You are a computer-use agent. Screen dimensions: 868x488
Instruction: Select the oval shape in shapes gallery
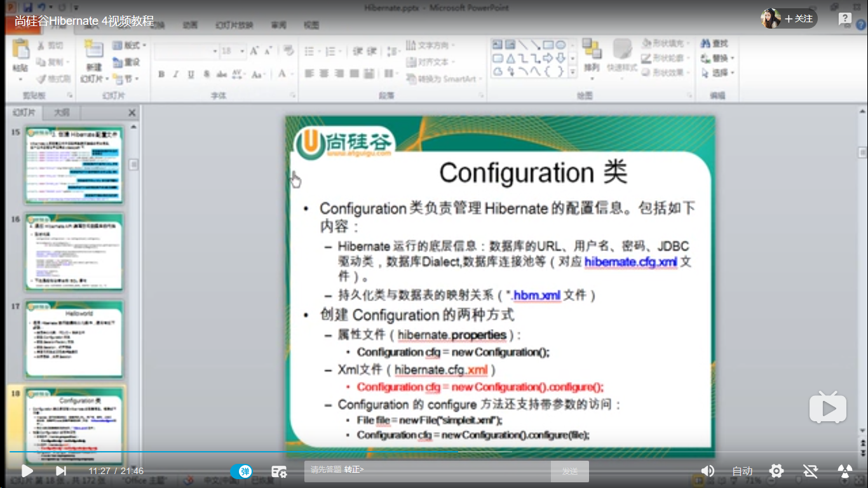click(560, 45)
